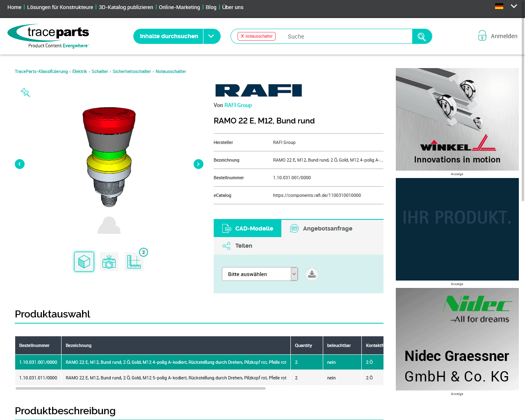
Task: Click the beleuchtbar column header
Action: 342,345
